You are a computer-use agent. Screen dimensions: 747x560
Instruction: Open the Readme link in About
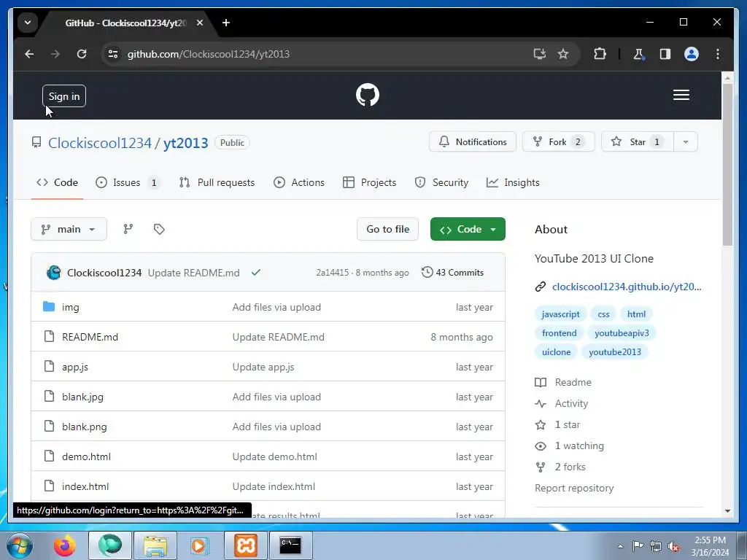(573, 382)
